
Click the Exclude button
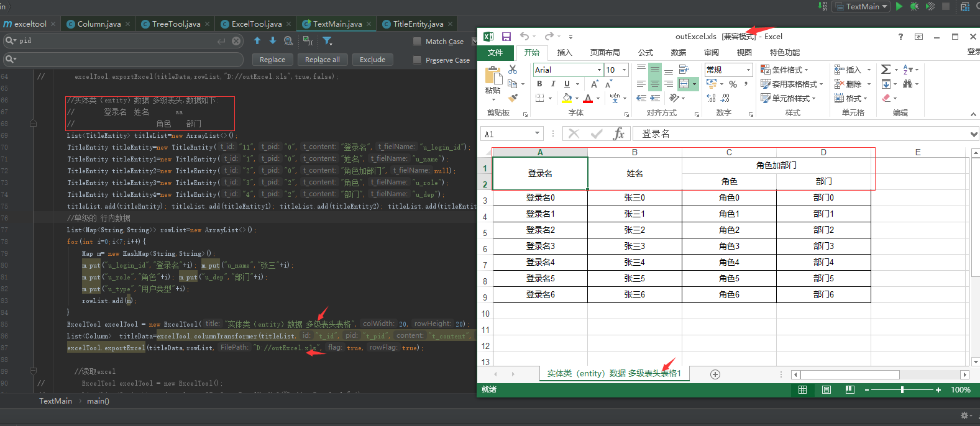(372, 60)
